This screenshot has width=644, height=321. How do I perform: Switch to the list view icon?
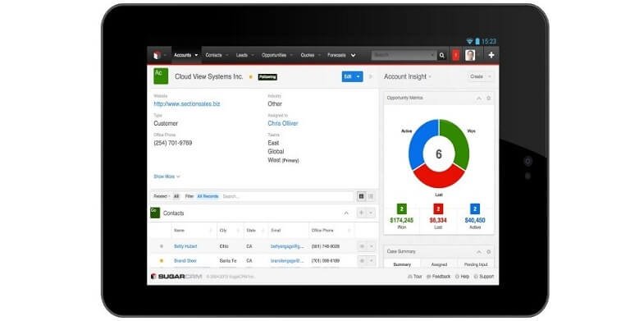(x=371, y=196)
